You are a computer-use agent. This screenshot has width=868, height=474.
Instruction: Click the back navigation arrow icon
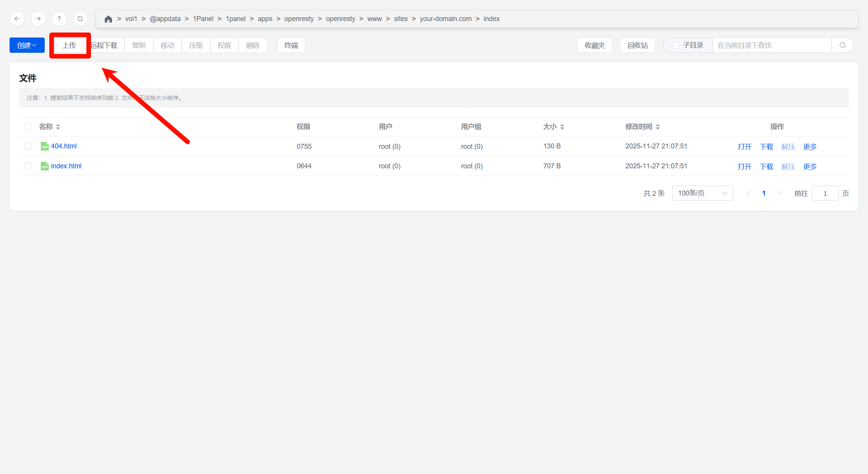[17, 19]
